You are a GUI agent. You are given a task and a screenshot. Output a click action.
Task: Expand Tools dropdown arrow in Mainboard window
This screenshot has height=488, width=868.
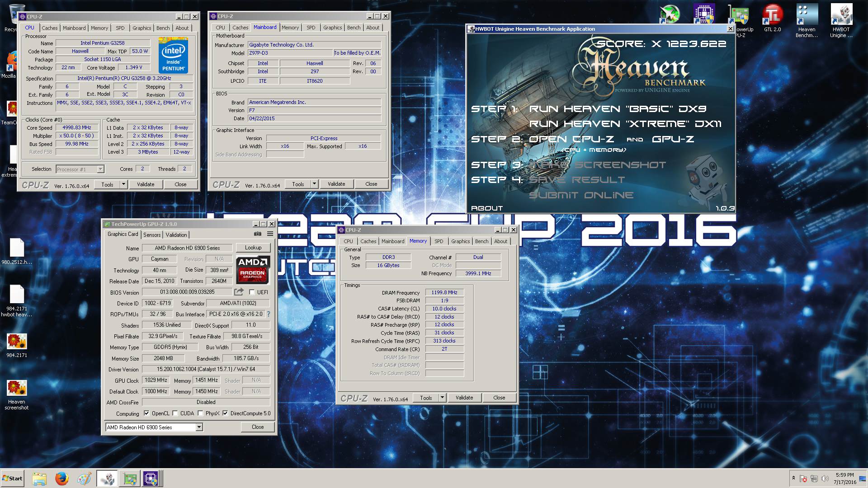tap(314, 184)
